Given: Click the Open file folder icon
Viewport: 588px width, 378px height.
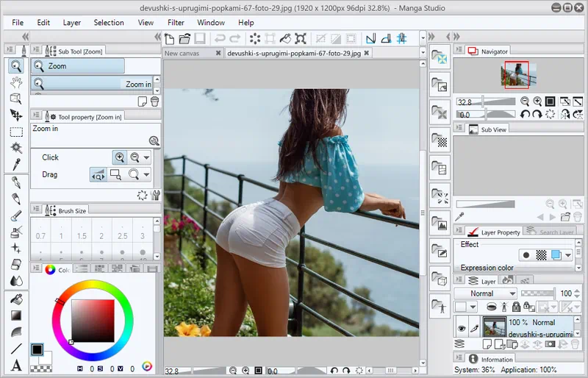Looking at the screenshot, I should pyautogui.click(x=184, y=38).
